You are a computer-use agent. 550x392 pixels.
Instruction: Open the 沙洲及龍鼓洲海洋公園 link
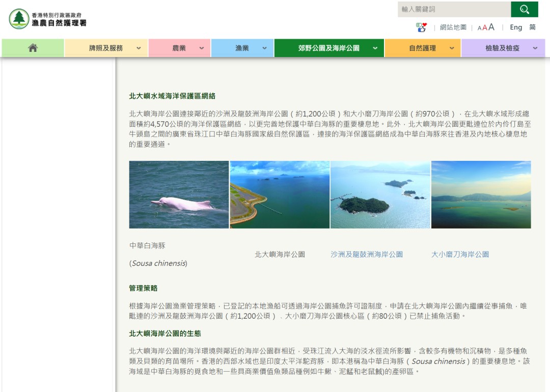(367, 254)
